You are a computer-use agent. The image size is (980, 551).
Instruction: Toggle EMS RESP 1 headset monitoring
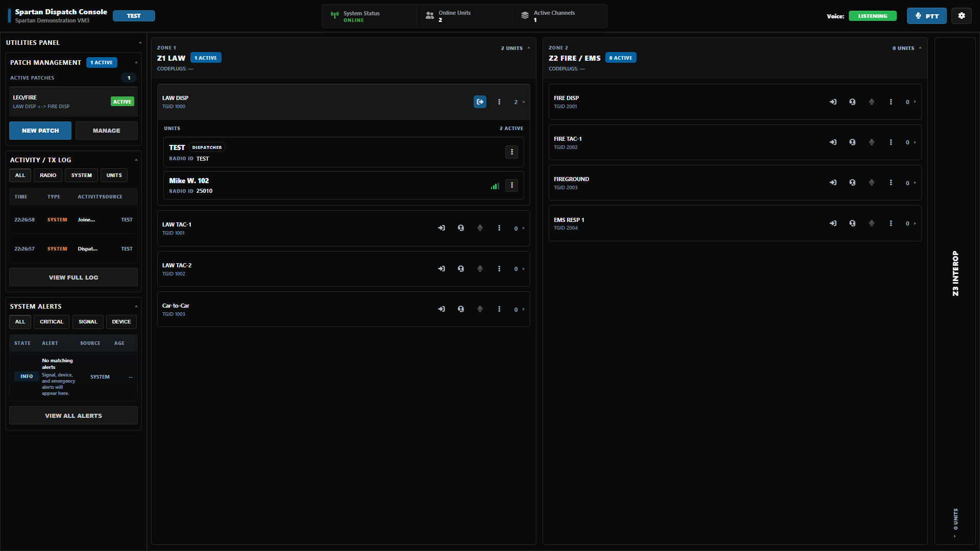[852, 223]
